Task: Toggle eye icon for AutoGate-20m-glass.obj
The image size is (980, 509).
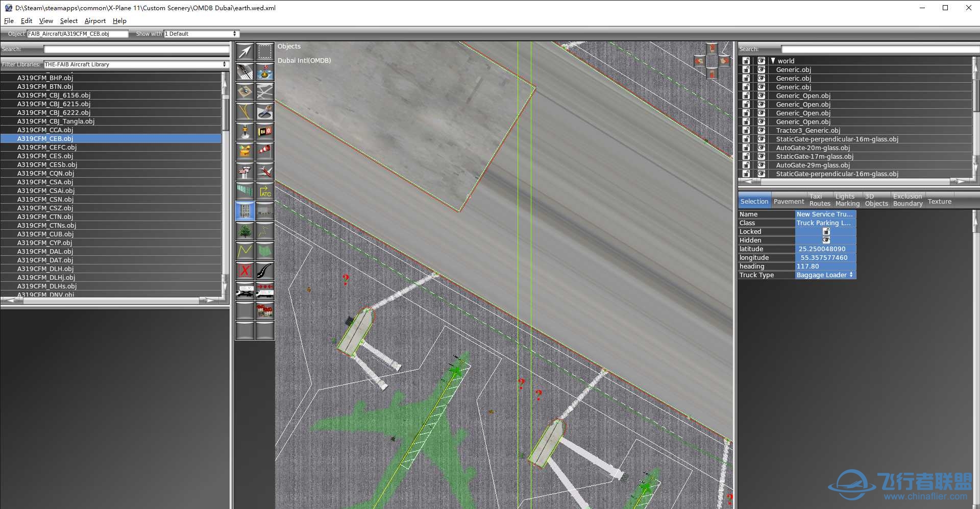Action: click(x=761, y=148)
